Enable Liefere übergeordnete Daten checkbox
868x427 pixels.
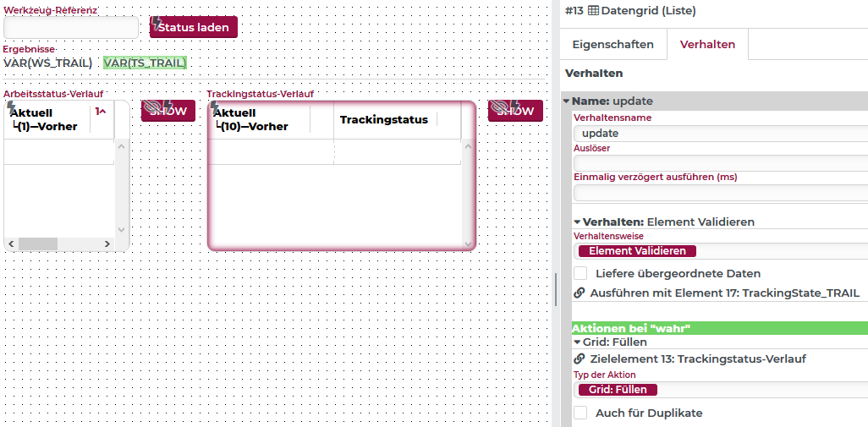tap(580, 273)
